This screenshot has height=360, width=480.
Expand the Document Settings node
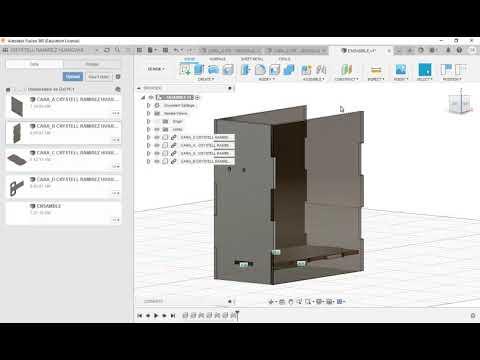(149, 105)
